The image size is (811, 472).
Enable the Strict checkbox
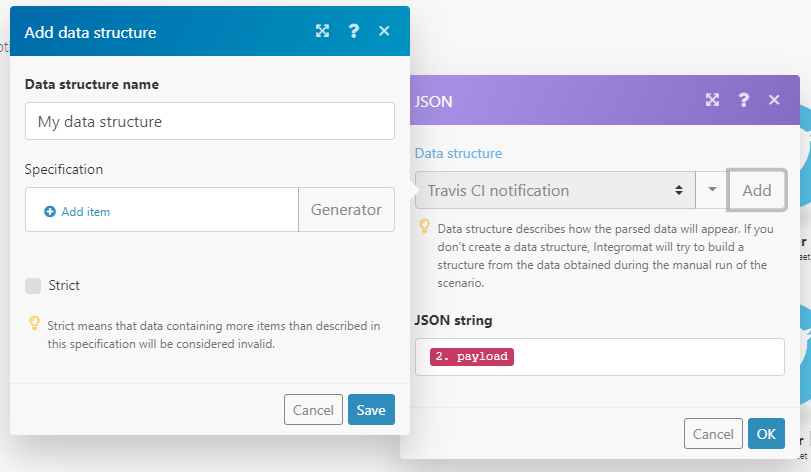(x=33, y=286)
